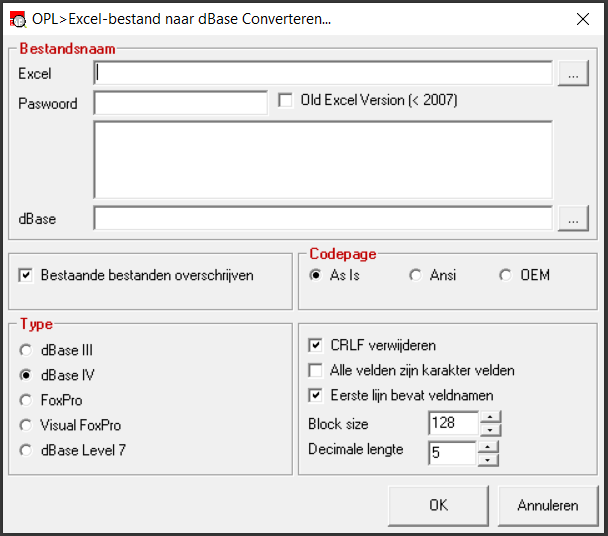This screenshot has height=536, width=608.
Task: Toggle Bestaande bestanden overschrijven checkbox
Action: click(x=26, y=275)
